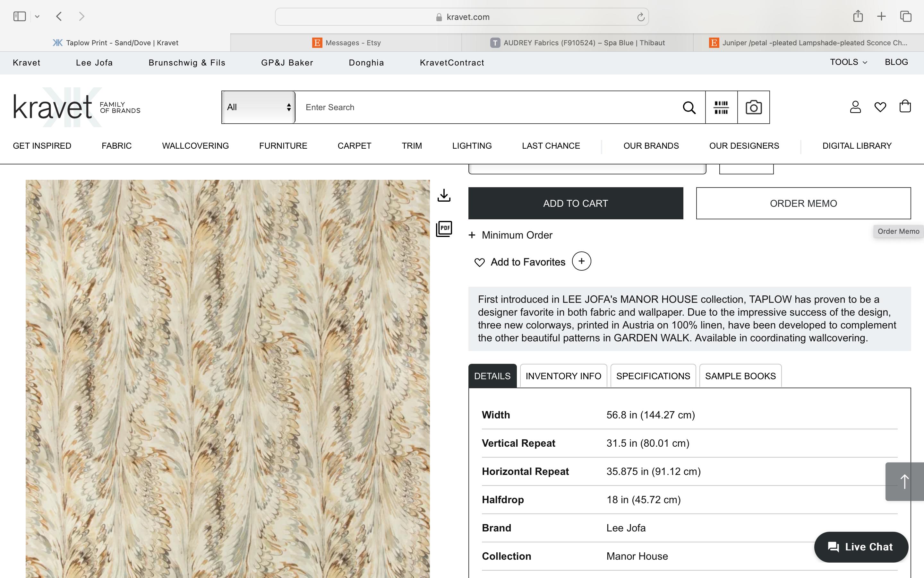Screen dimensions: 924x578
Task: Open the OUR DESIGNERS menu
Action: click(x=744, y=146)
